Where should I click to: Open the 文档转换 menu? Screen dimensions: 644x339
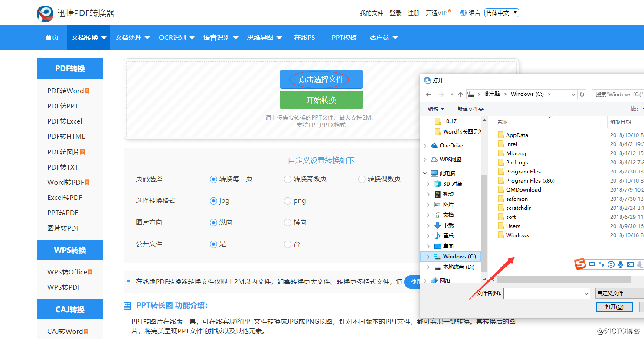click(x=89, y=38)
